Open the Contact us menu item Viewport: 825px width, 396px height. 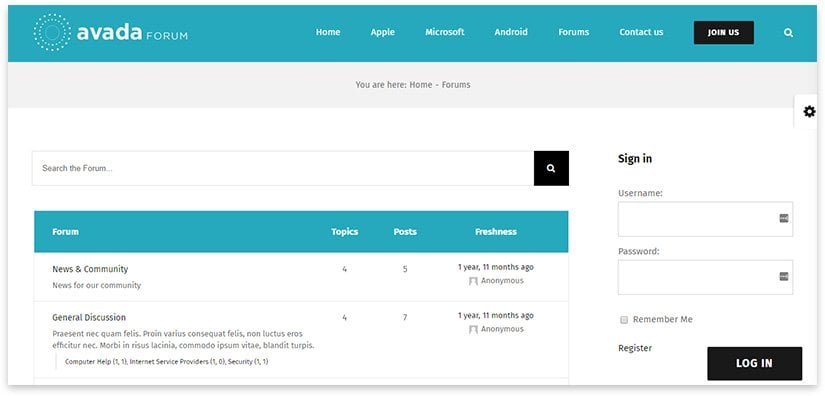pyautogui.click(x=641, y=32)
